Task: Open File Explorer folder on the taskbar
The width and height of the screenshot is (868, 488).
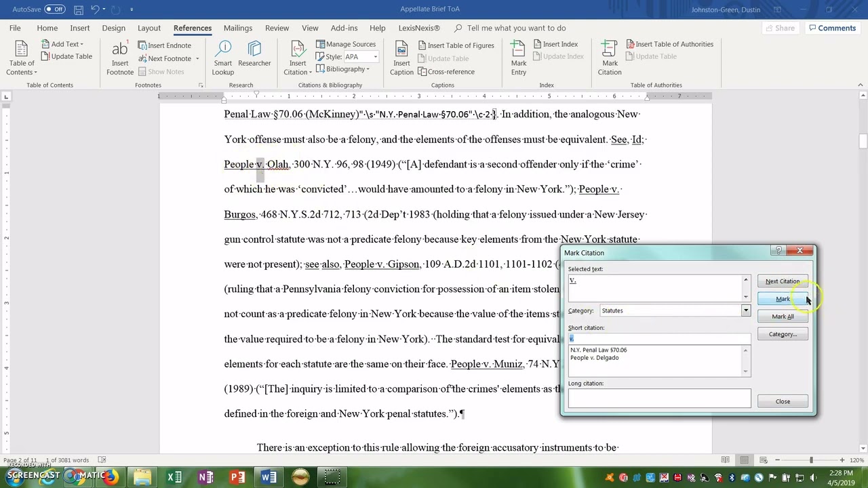Action: click(142, 478)
